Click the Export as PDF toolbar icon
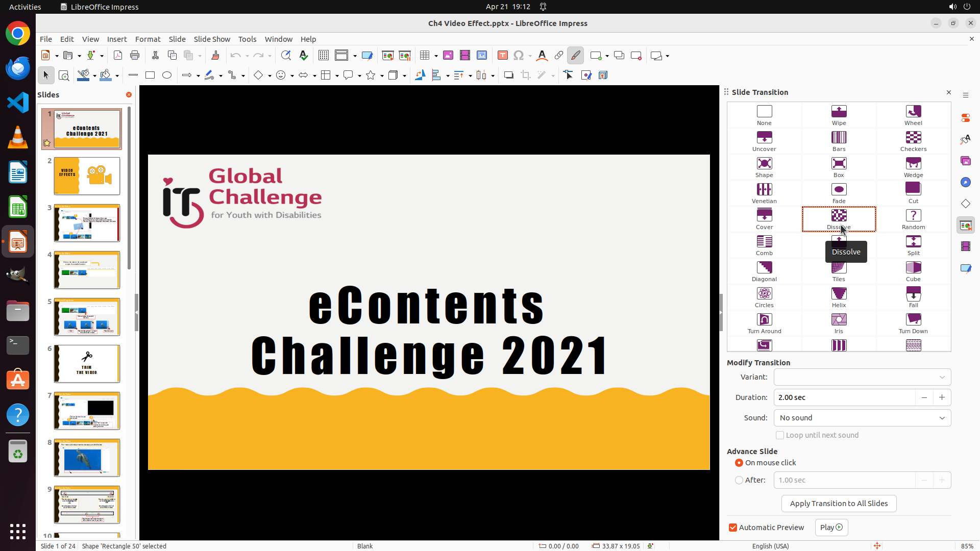 [118, 56]
